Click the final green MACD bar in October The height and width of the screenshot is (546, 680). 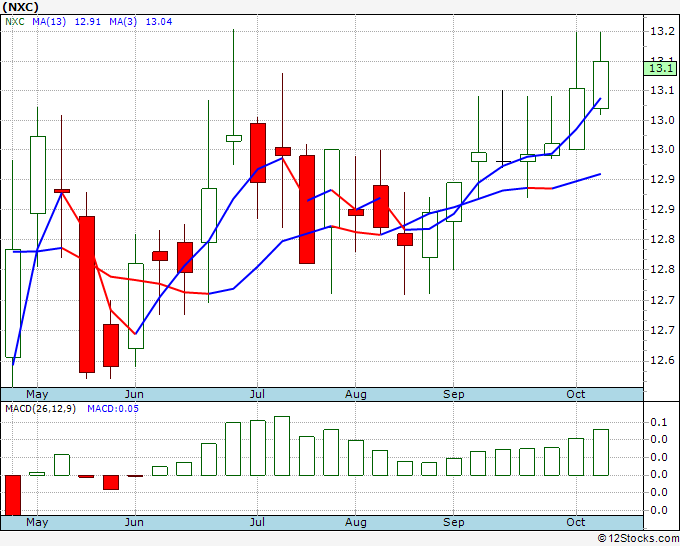coord(601,452)
